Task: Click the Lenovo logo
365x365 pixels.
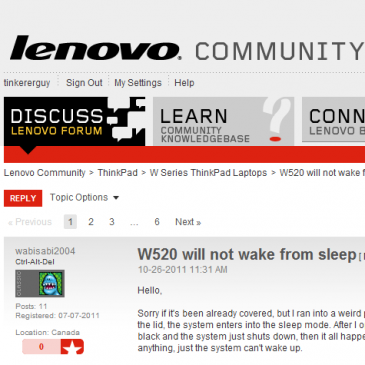Action: tap(96, 49)
